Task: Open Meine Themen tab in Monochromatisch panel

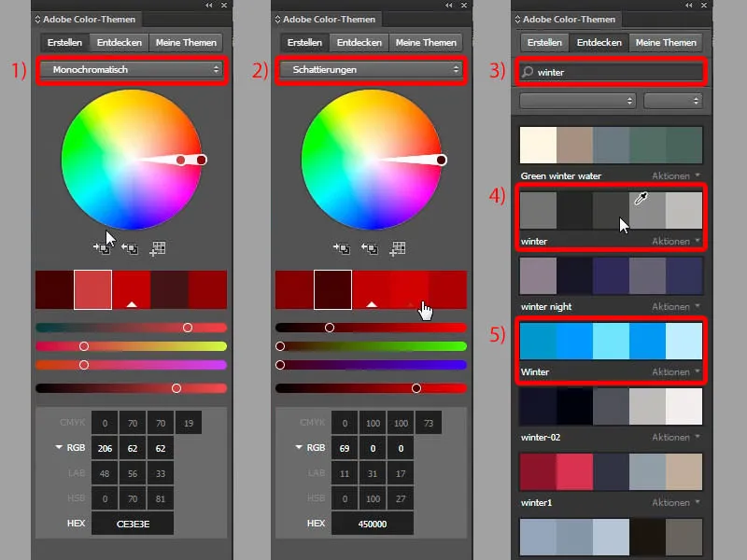Action: (186, 42)
